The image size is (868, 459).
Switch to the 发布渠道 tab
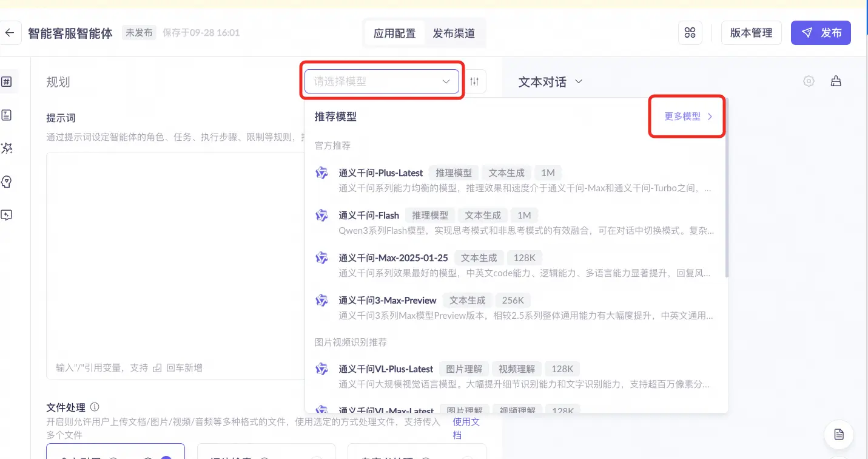454,33
